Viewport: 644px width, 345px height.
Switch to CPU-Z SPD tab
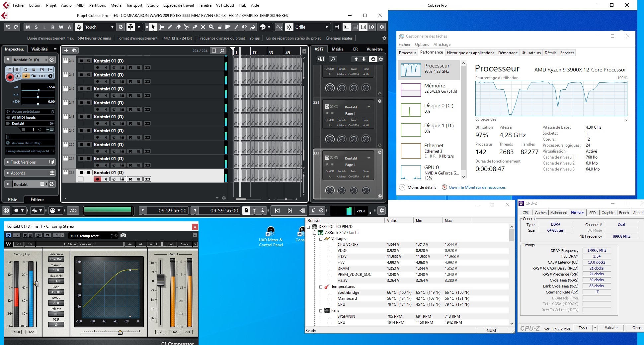(x=592, y=213)
